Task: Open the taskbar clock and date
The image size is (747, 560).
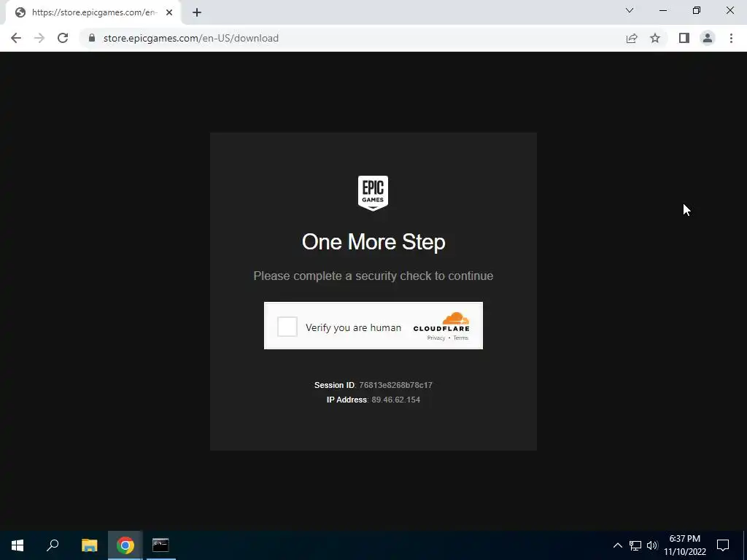Action: (685, 545)
